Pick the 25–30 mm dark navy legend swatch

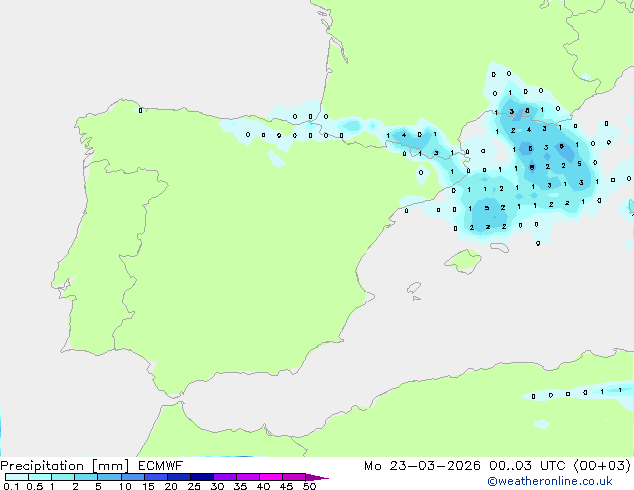click(x=202, y=477)
